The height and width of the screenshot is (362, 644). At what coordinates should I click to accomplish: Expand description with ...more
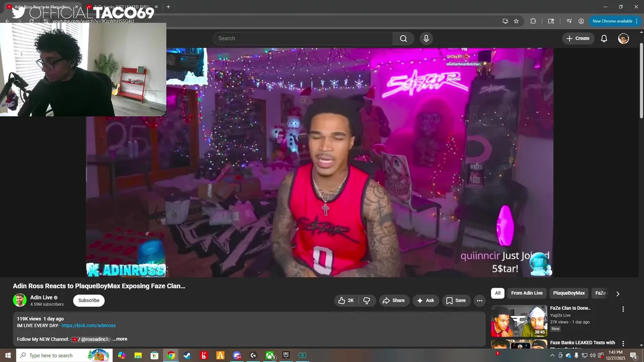(x=120, y=339)
